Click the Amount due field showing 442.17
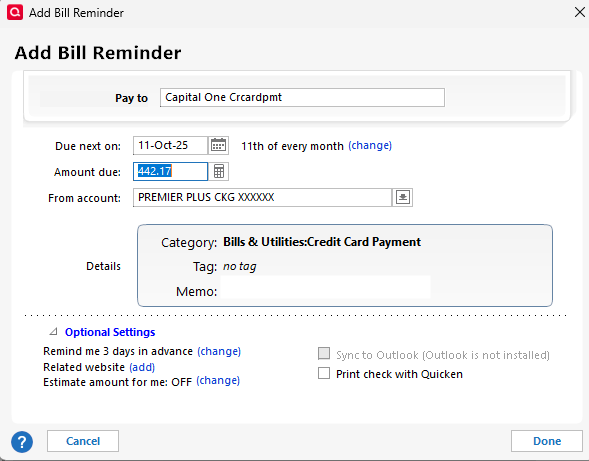This screenshot has height=461, width=589. [x=170, y=171]
